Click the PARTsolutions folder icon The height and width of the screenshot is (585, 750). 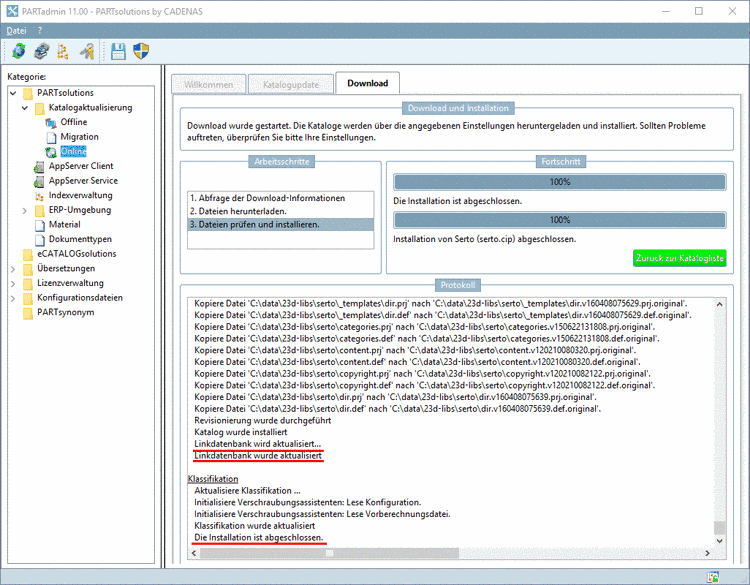click(x=28, y=93)
